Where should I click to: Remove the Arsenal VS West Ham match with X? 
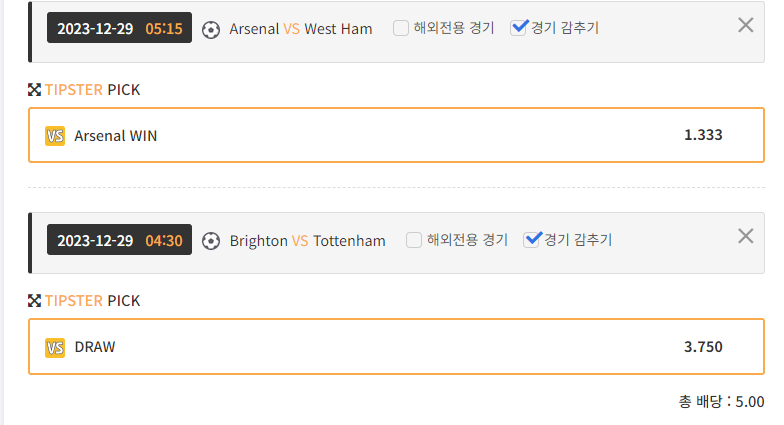[x=745, y=25]
